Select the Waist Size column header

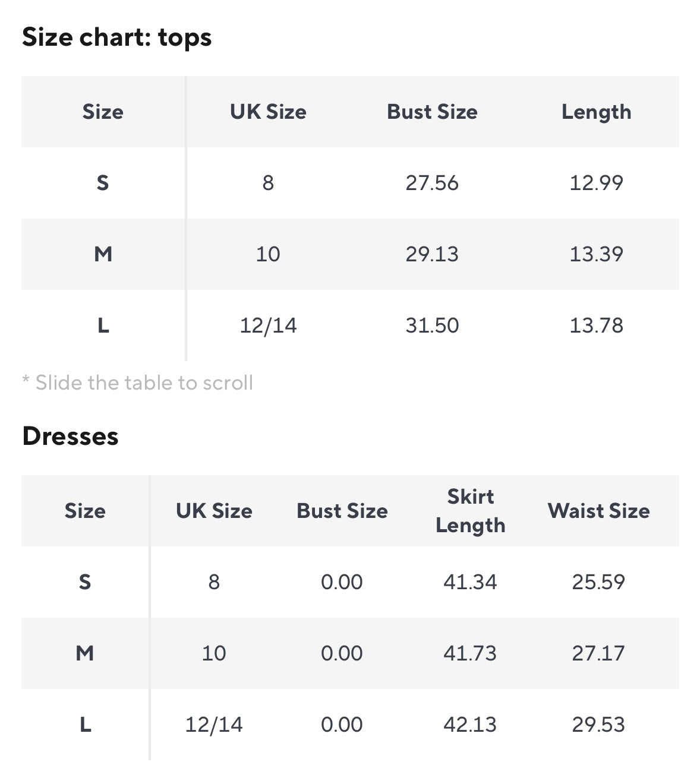598,511
